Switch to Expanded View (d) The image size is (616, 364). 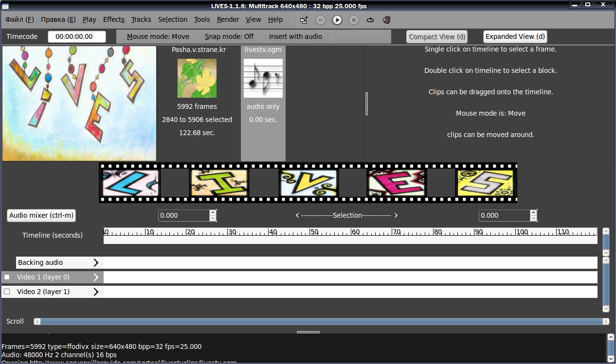coord(515,36)
